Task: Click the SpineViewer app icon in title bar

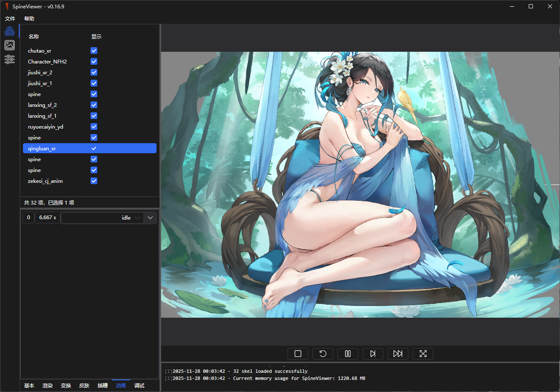Action: [7, 6]
